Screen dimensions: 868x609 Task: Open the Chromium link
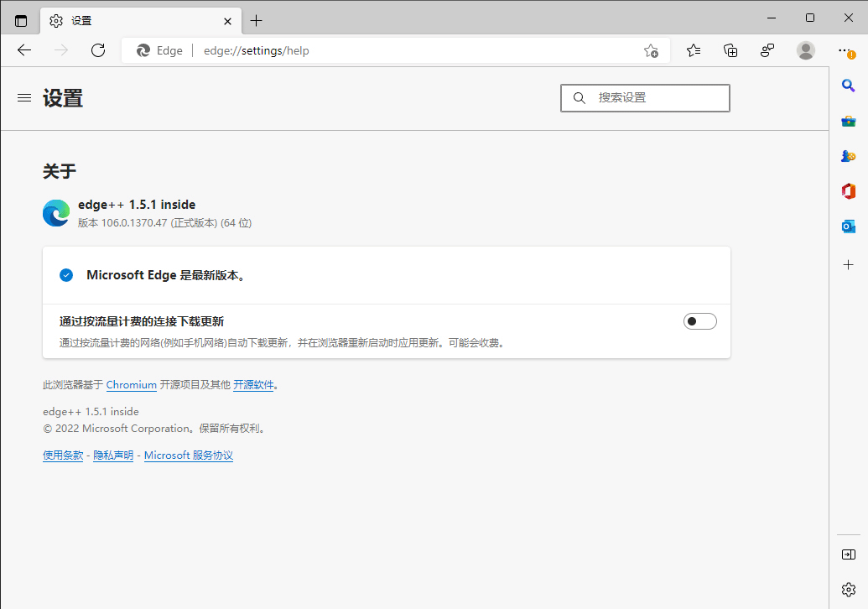[131, 385]
